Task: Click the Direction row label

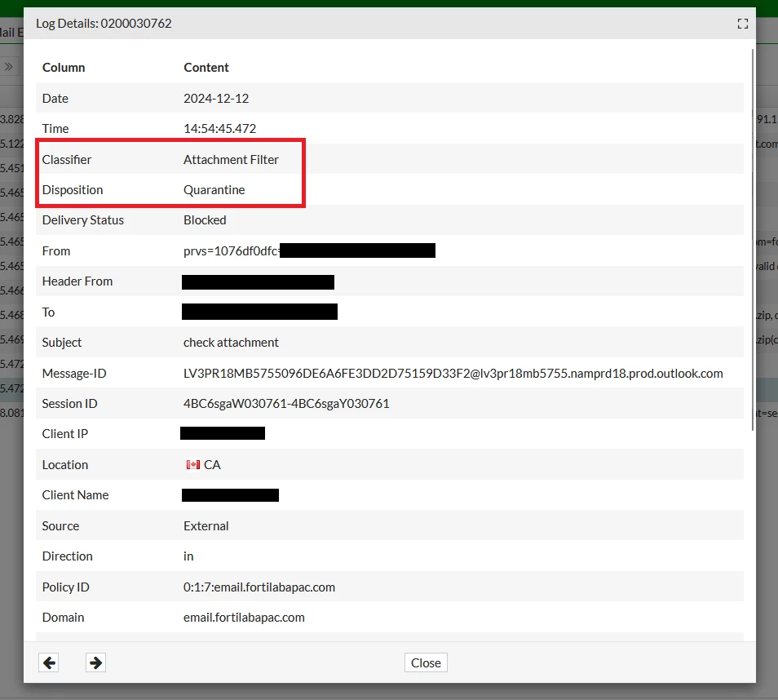Action: click(68, 556)
